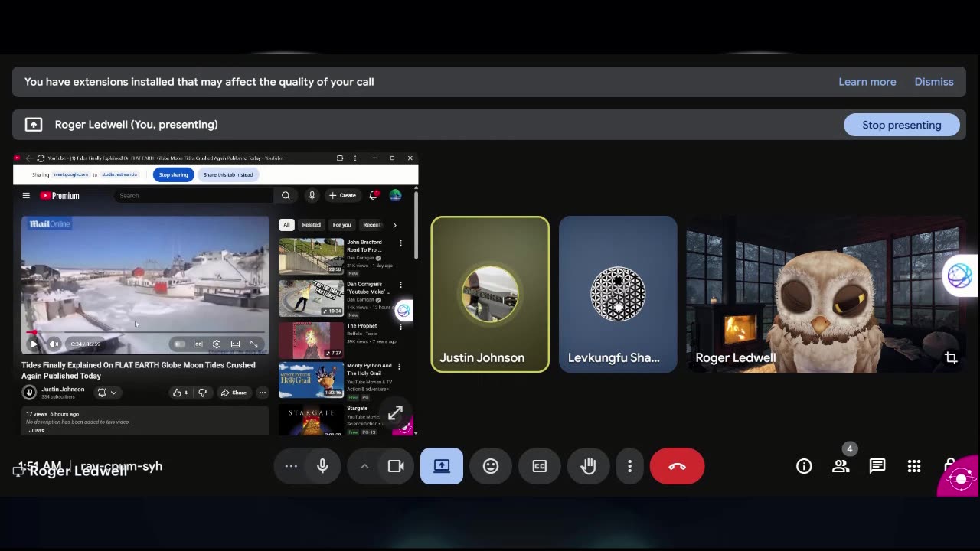This screenshot has height=551, width=980.
Task: Toggle YouTube player subtitles CC
Action: 198,344
